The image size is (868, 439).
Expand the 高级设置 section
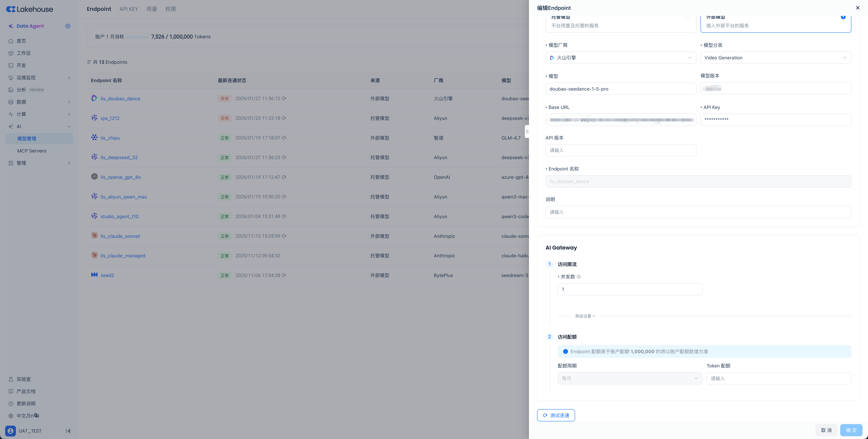(x=585, y=316)
